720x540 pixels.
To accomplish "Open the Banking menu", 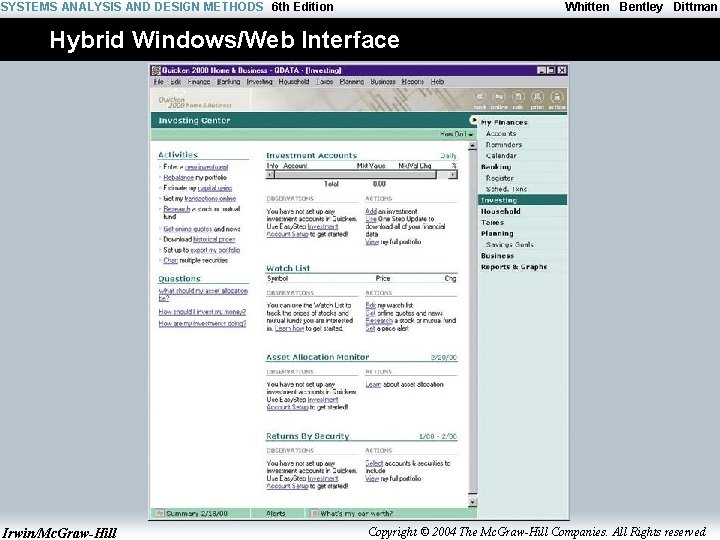I will [228, 82].
